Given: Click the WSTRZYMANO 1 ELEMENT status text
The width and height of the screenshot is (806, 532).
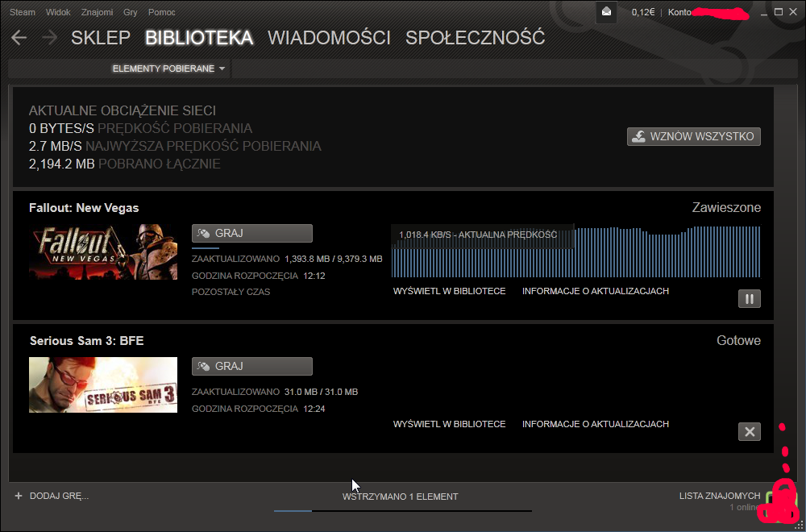Looking at the screenshot, I should (x=400, y=497).
